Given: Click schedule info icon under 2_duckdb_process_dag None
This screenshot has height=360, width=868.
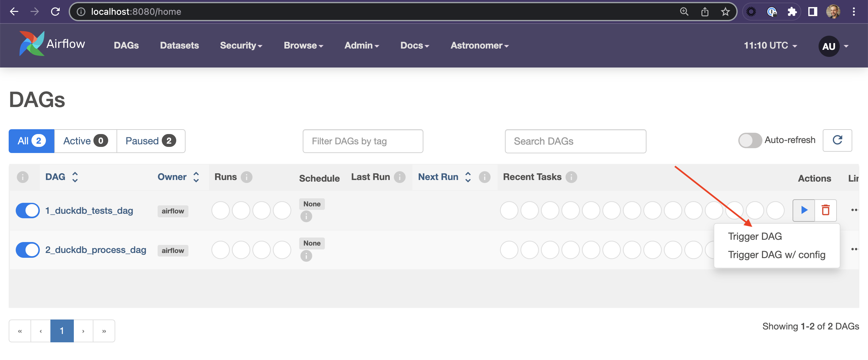Looking at the screenshot, I should pos(306,256).
